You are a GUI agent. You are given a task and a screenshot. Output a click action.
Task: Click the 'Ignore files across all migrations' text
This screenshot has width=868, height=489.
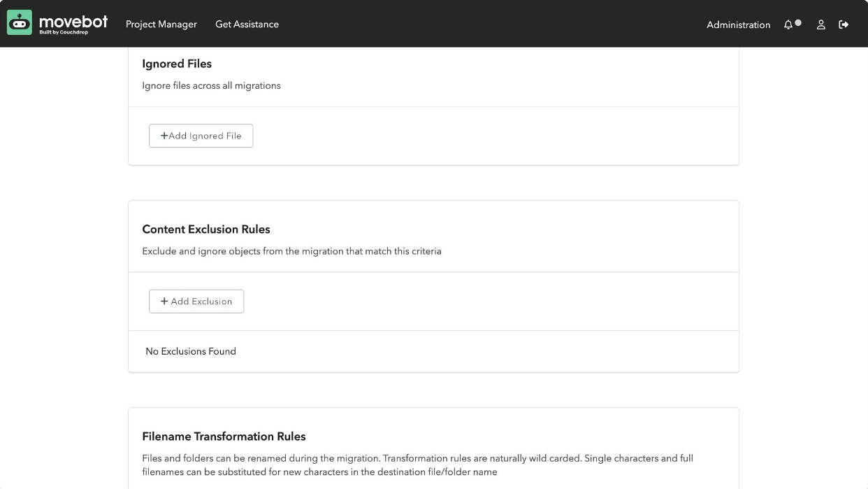point(211,85)
